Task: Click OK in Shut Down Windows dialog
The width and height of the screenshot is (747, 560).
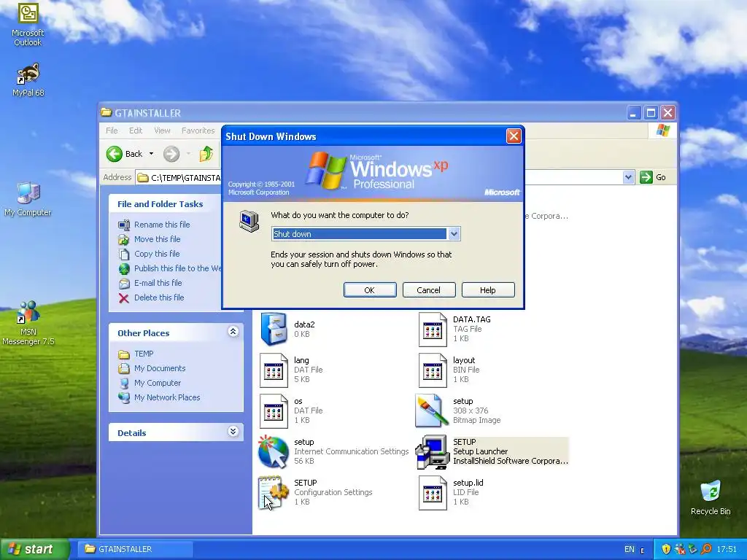Action: [x=370, y=290]
